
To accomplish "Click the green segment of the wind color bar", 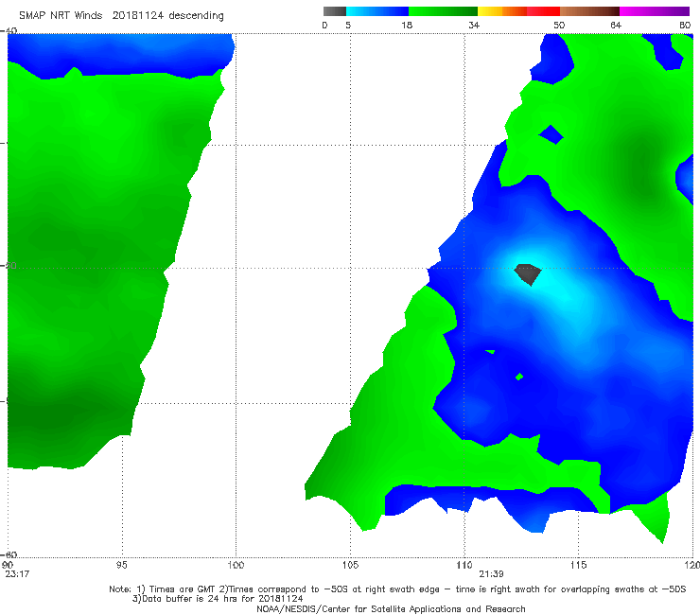I will [443, 11].
